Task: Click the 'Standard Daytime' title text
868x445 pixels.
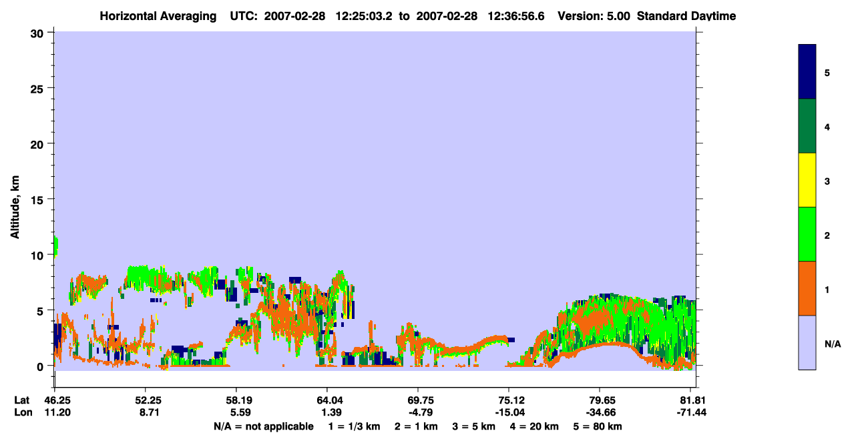Action: click(x=686, y=16)
